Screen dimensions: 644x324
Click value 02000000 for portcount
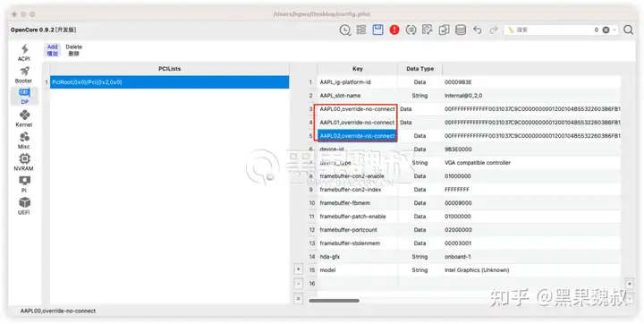(x=458, y=230)
